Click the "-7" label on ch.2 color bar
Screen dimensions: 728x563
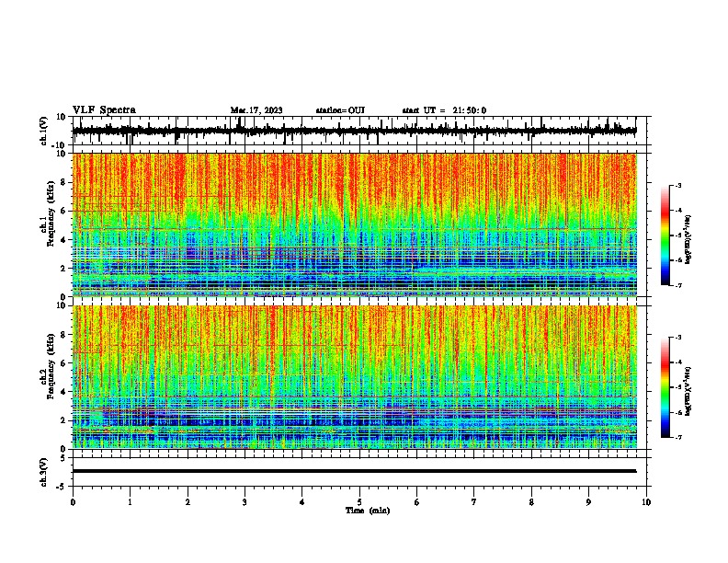coord(677,438)
